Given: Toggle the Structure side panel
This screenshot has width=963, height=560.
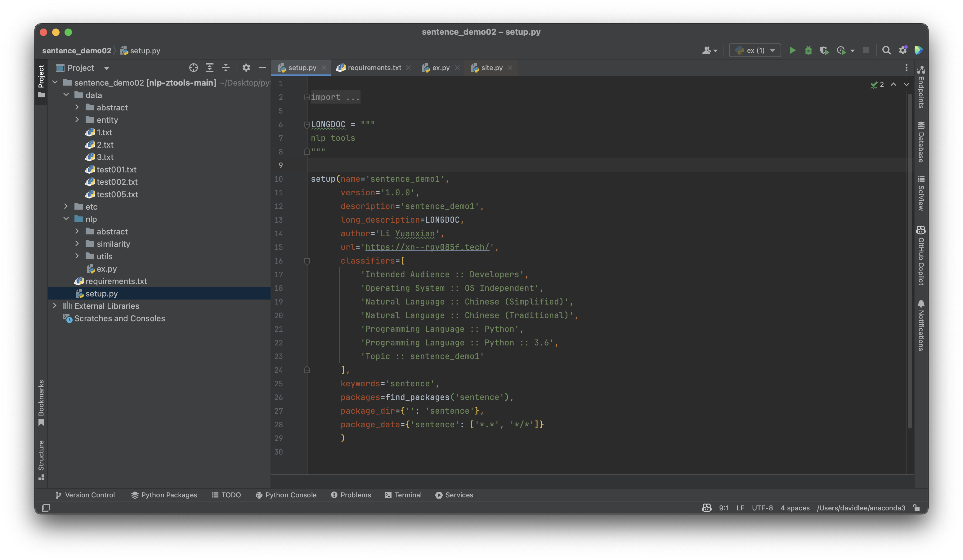Looking at the screenshot, I should (41, 460).
